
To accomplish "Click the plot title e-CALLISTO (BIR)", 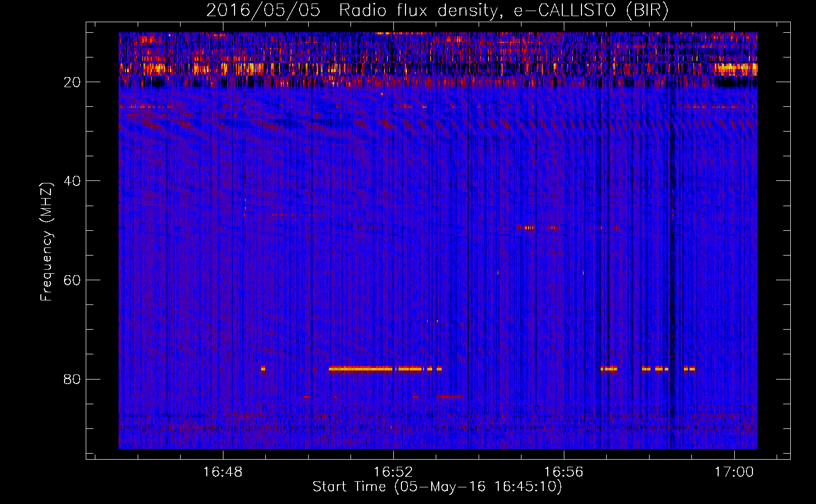I will [591, 11].
